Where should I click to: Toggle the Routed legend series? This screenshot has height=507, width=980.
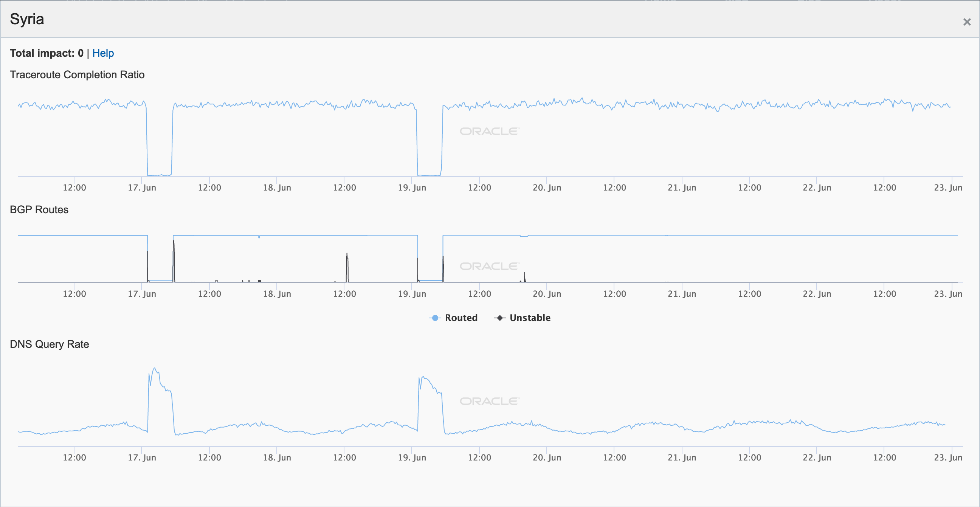[x=461, y=318]
